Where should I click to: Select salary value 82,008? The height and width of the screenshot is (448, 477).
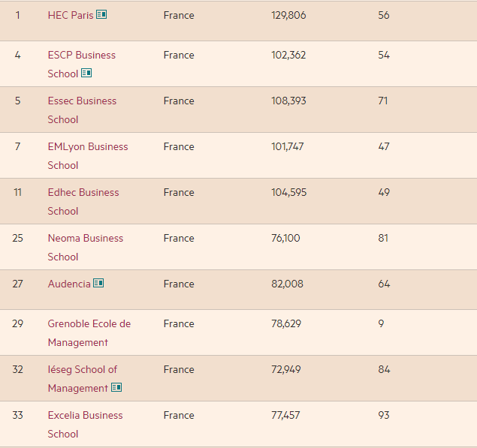(288, 284)
